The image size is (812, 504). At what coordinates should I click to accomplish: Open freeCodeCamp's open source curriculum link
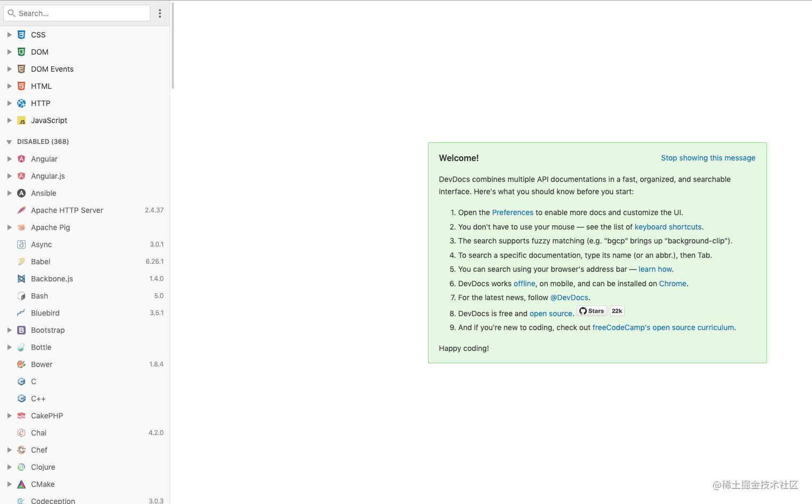[663, 327]
